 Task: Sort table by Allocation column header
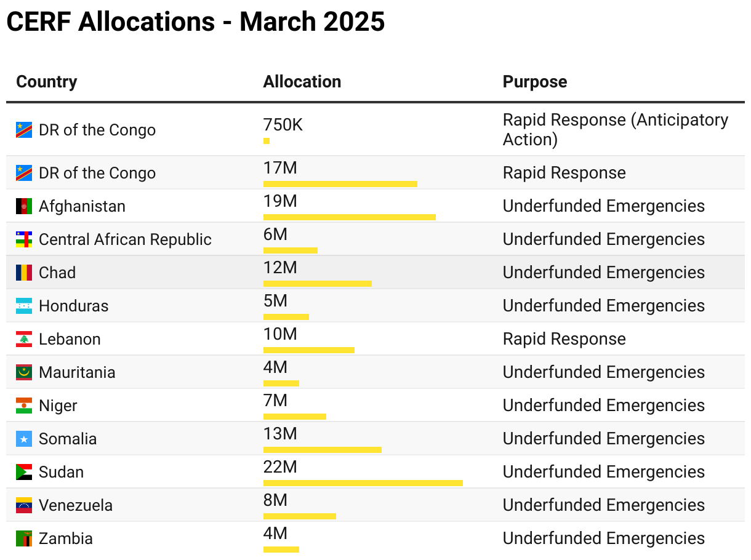[302, 82]
